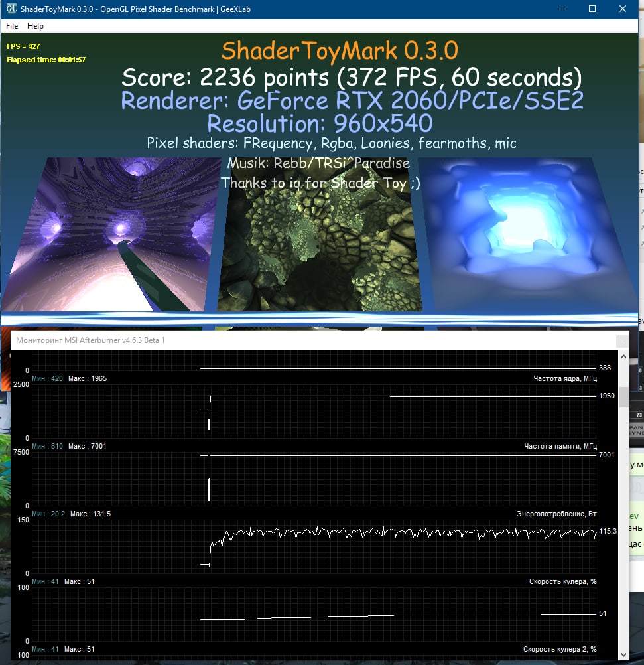Click the Afterburner scrollbar down arrow
Image resolution: width=644 pixels, height=665 pixels.
[x=623, y=655]
